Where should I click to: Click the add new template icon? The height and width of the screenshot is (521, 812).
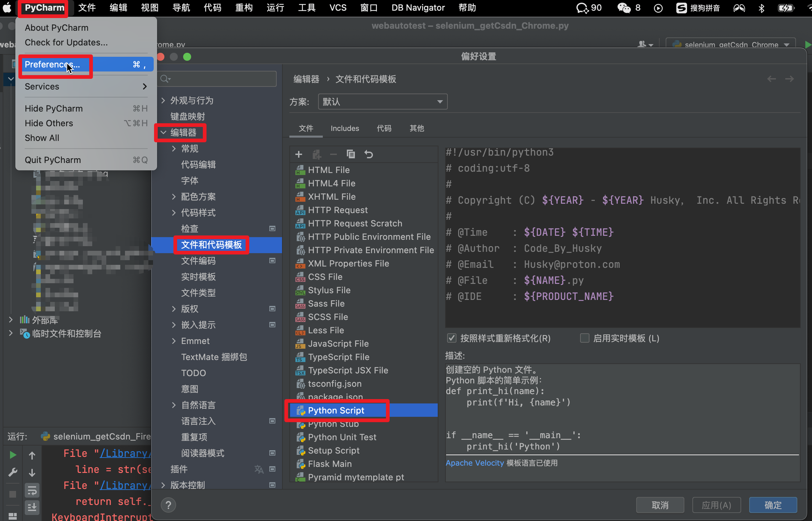click(298, 154)
